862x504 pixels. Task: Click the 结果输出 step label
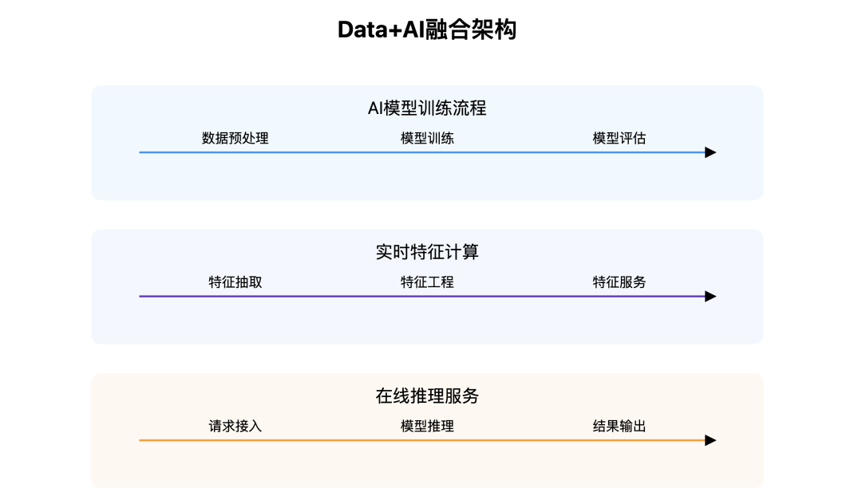tap(619, 426)
